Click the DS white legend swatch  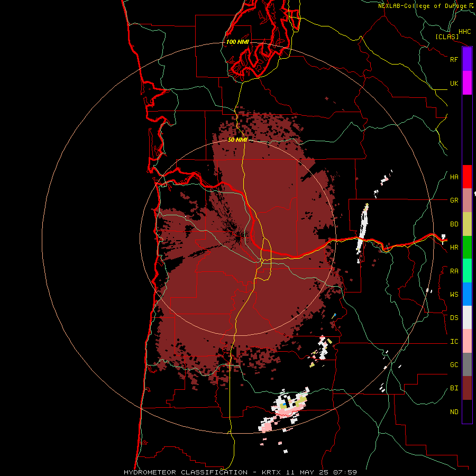[x=467, y=317]
